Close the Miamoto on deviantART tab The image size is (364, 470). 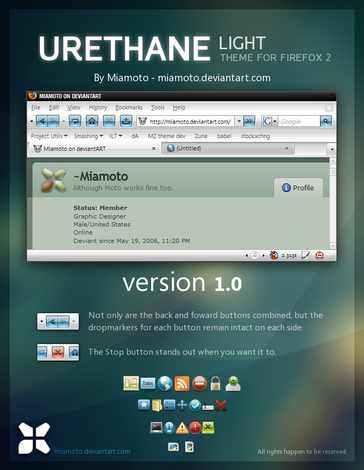[x=154, y=149]
